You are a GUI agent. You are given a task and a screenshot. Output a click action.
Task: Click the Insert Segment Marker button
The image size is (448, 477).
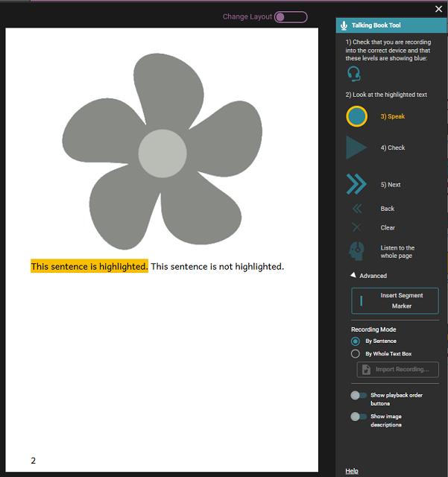[395, 301]
